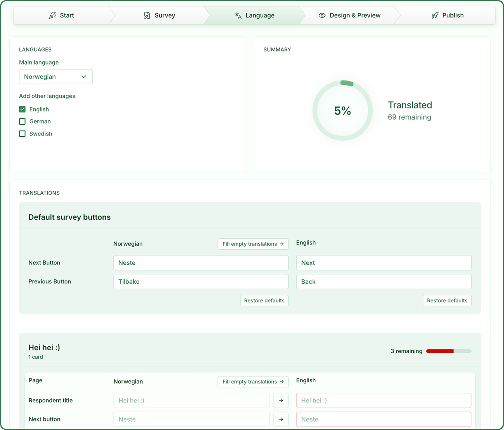Fill empty translations for Default survey buttons

(x=253, y=244)
